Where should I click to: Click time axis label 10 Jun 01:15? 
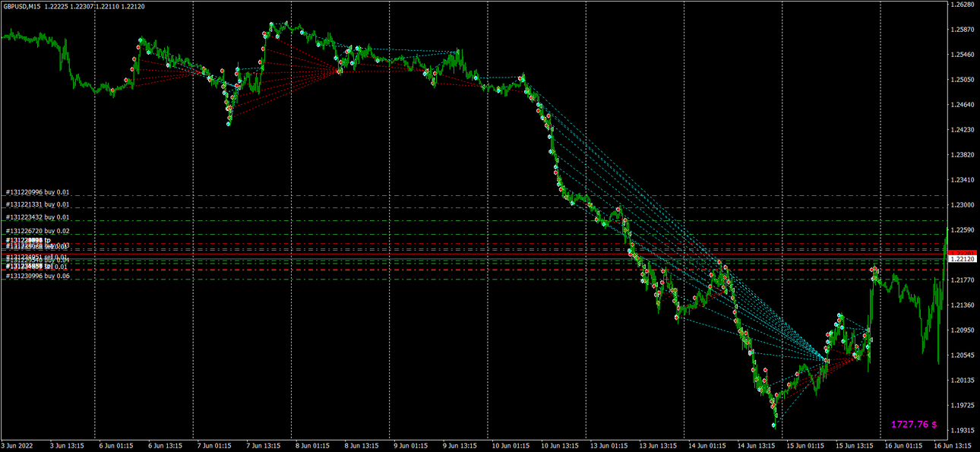point(510,446)
